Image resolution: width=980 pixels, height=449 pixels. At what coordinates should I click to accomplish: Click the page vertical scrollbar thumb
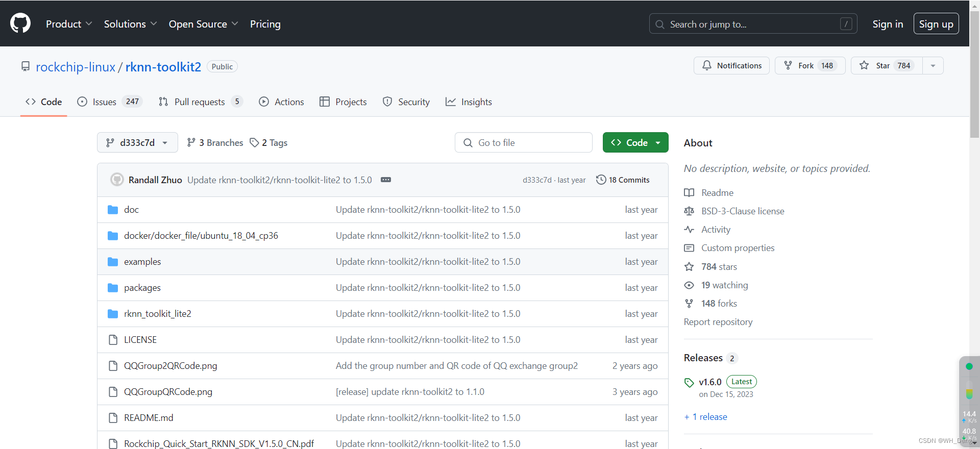(x=974, y=75)
